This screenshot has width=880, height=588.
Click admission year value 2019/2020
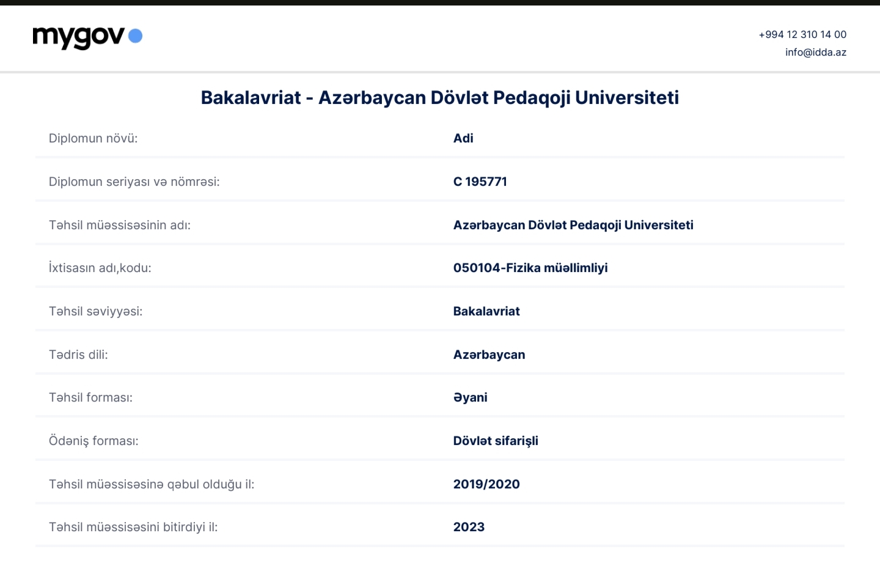[x=486, y=484]
